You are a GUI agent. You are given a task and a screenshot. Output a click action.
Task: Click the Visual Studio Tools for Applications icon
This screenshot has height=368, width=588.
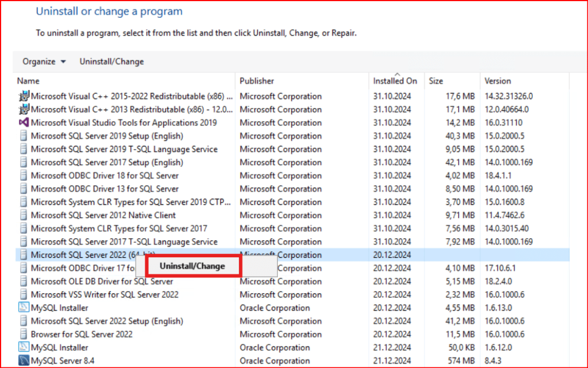click(24, 123)
